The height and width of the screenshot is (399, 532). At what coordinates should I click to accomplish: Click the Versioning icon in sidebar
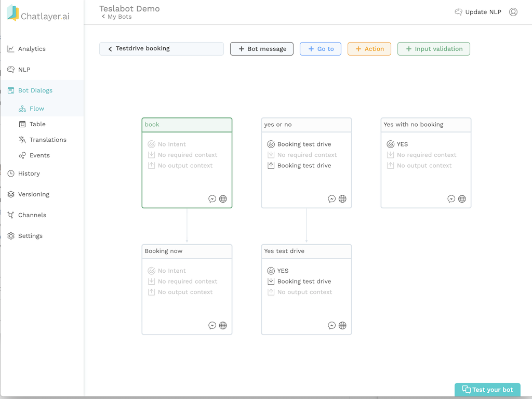[x=11, y=194]
